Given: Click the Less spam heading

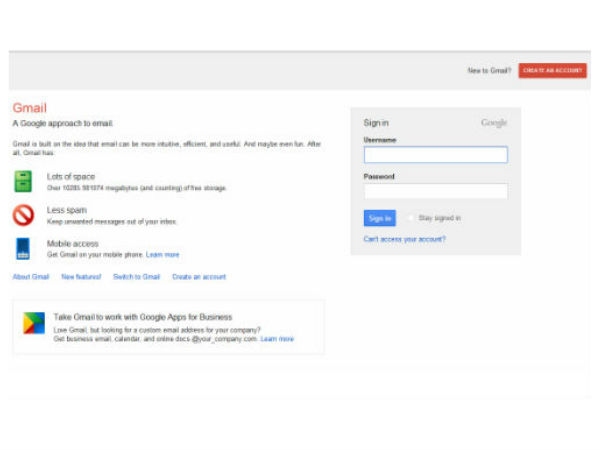Looking at the screenshot, I should (67, 210).
